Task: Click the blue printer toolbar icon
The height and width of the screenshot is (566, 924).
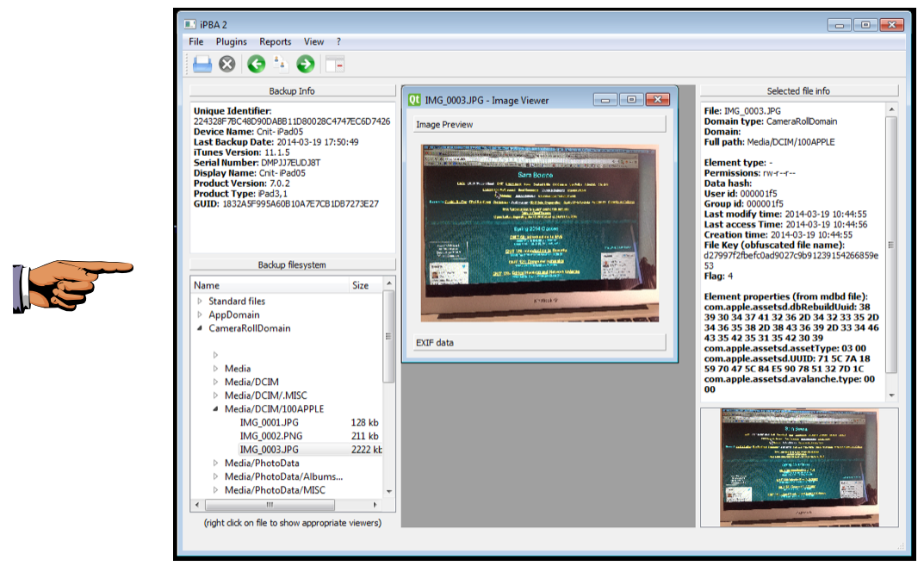Action: [x=202, y=64]
